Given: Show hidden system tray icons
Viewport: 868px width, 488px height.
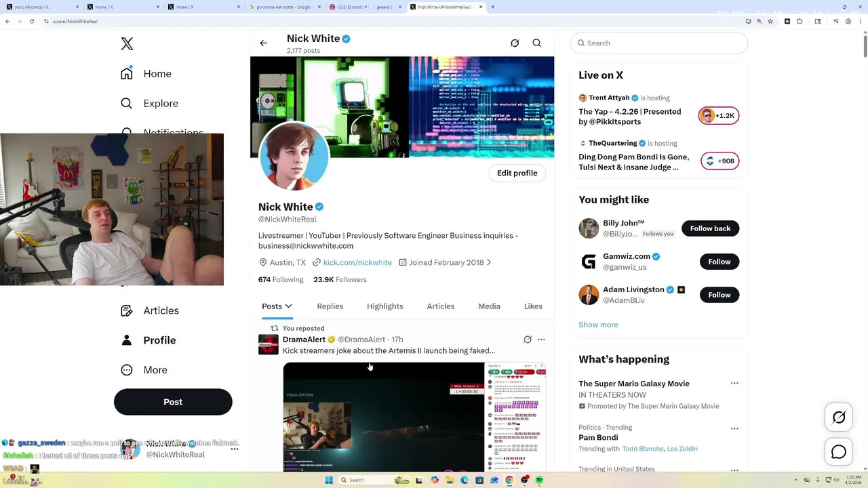Looking at the screenshot, I should (795, 480).
